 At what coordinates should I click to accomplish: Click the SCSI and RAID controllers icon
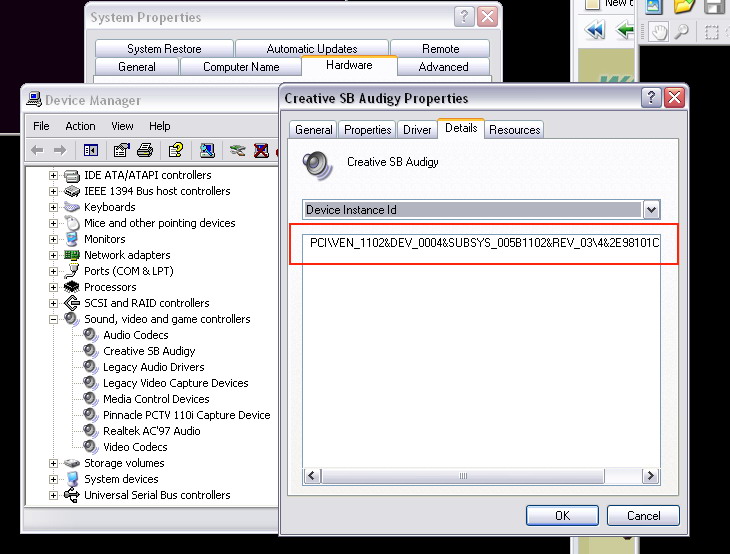pyautogui.click(x=72, y=303)
